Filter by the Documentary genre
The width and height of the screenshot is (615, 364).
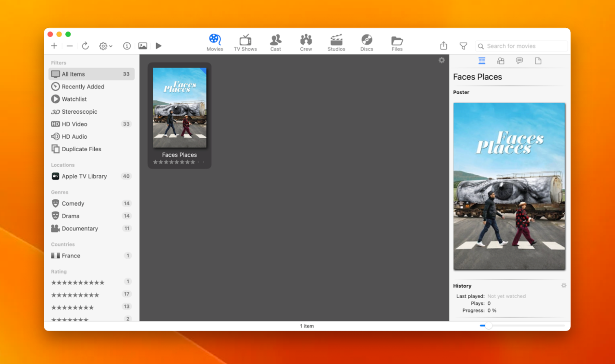(91, 228)
